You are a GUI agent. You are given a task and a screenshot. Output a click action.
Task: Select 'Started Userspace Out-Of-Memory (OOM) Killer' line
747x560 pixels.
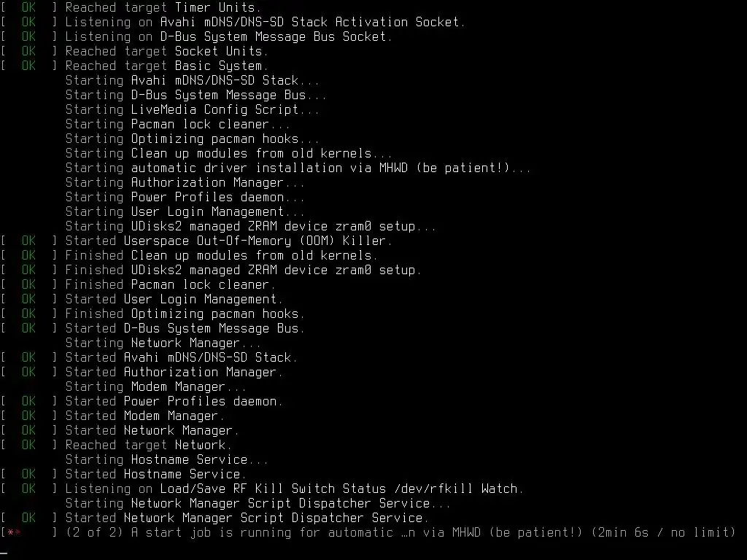[x=196, y=241]
